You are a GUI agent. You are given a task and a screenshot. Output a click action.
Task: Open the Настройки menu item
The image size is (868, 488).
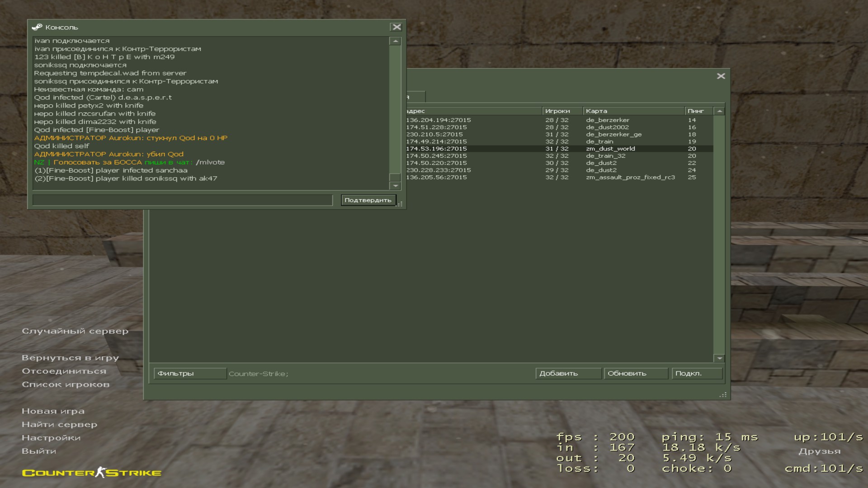(51, 438)
